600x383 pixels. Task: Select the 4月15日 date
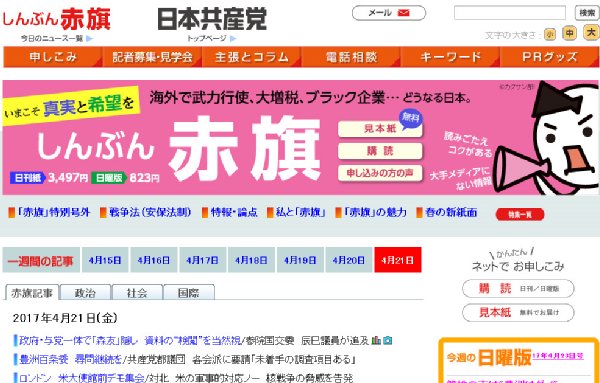[105, 260]
